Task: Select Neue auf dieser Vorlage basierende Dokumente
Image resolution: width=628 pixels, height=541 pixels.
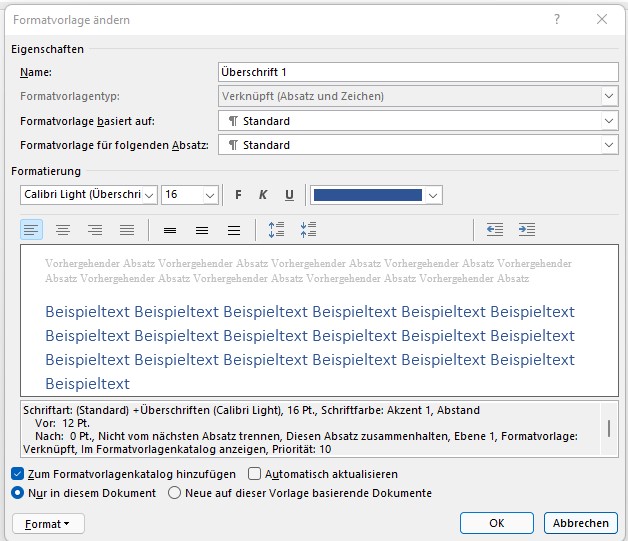Action: [175, 493]
